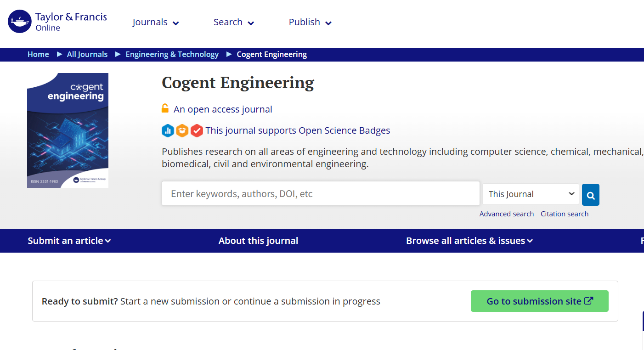644x350 pixels.
Task: Go to Engineering & Technology breadcrumb
Action: 172,54
